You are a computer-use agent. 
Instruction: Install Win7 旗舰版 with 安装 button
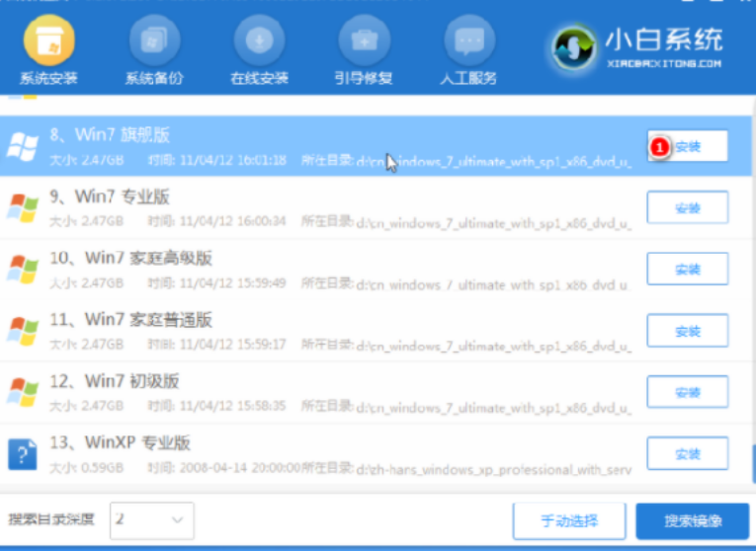[x=688, y=146]
